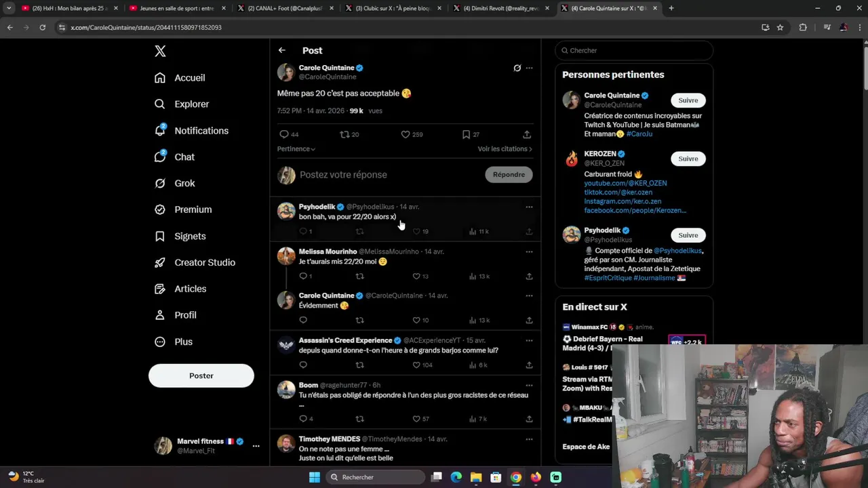Click the Articles icon in sidebar
The height and width of the screenshot is (488, 868).
160,289
